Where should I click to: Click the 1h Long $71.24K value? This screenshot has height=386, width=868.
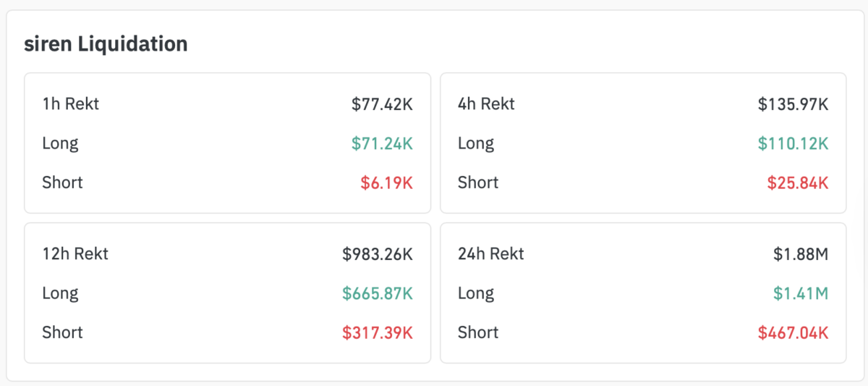click(382, 143)
